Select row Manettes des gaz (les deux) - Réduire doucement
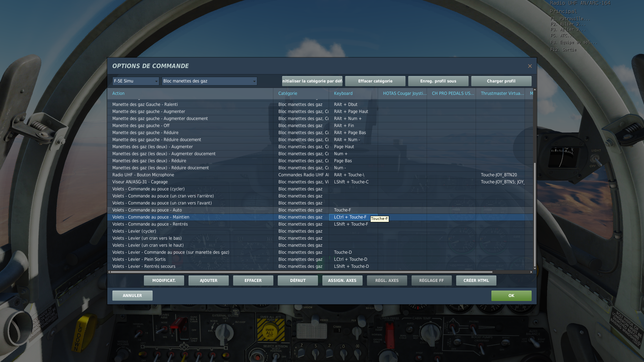This screenshot has height=362, width=644. [x=320, y=168]
